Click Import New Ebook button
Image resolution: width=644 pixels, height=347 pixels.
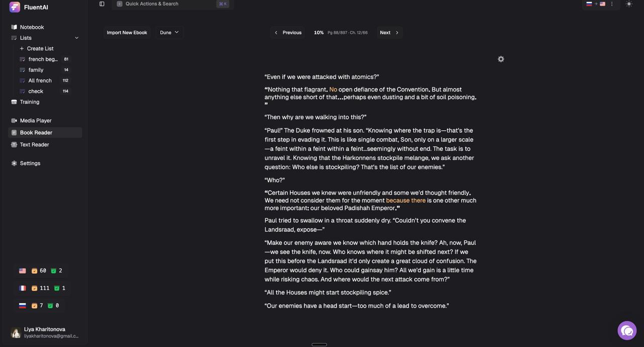click(x=127, y=33)
